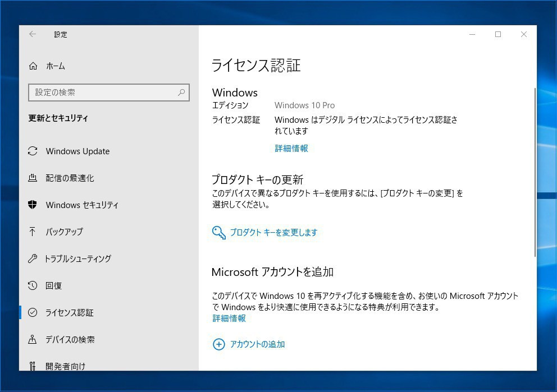Viewport: 557px width, 392px height.
Task: Open デバイスの検索 settings
Action: [109, 339]
